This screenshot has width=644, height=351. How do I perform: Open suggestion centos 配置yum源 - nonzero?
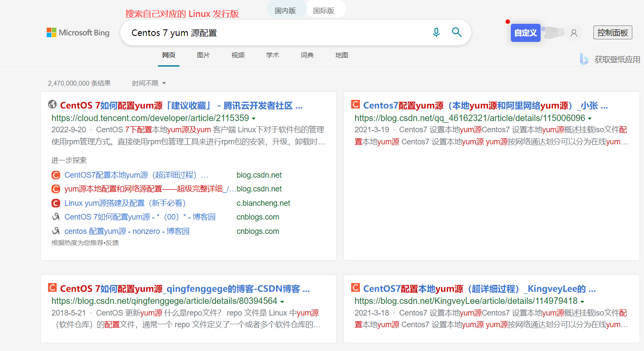pos(127,231)
